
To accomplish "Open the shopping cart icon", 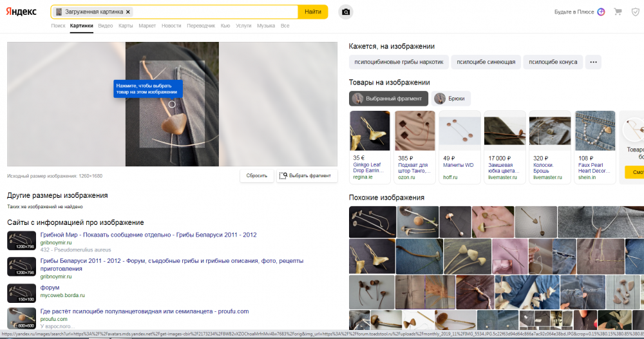I will tap(618, 12).
